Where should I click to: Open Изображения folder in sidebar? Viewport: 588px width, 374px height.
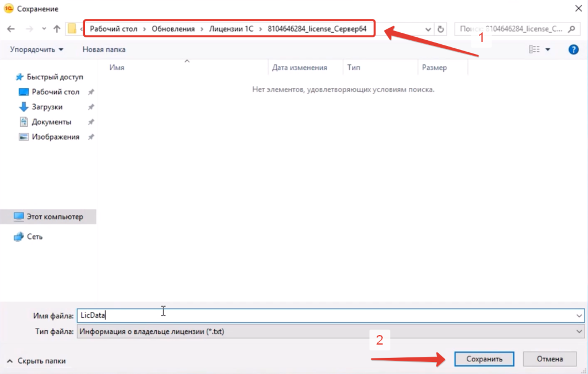point(55,137)
